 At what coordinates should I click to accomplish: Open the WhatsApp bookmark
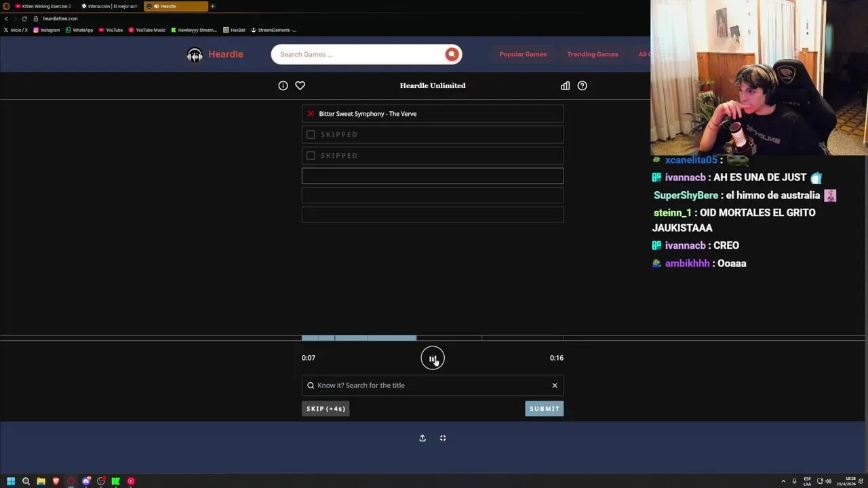pos(79,30)
